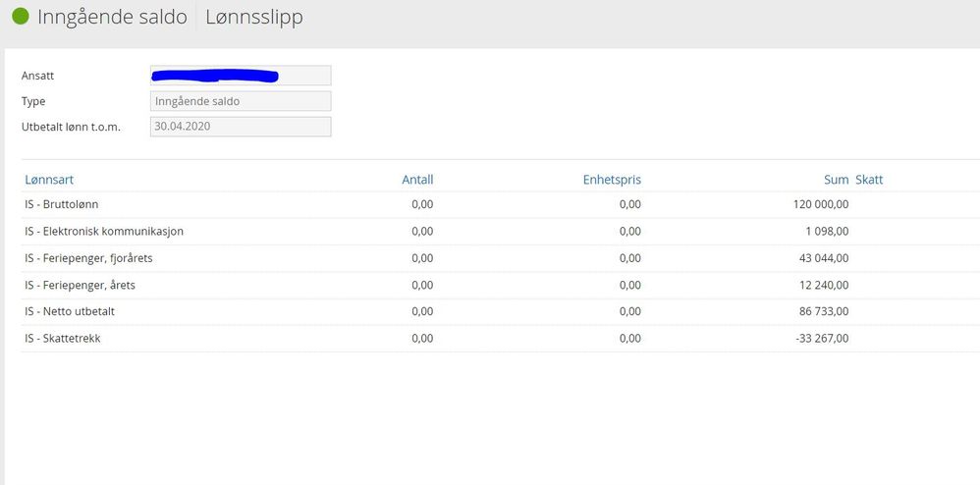The width and height of the screenshot is (980, 485).
Task: Switch to the Lønnsslipp tab
Action: click(x=253, y=18)
